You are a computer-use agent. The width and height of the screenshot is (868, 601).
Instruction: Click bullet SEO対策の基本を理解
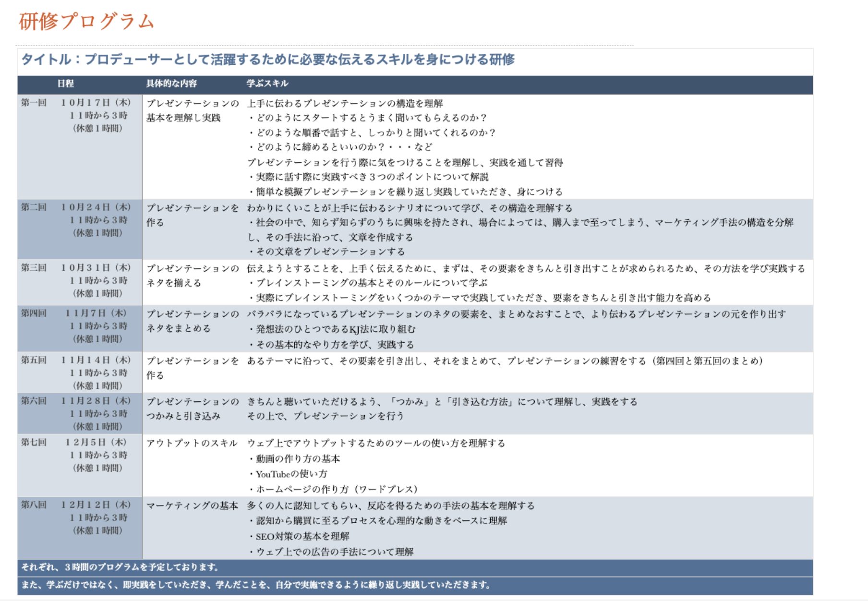pos(299,536)
